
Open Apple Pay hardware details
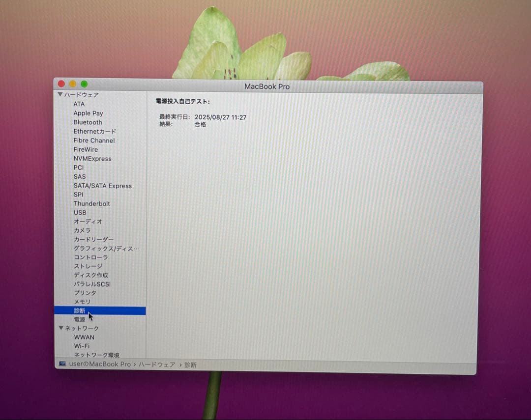88,113
